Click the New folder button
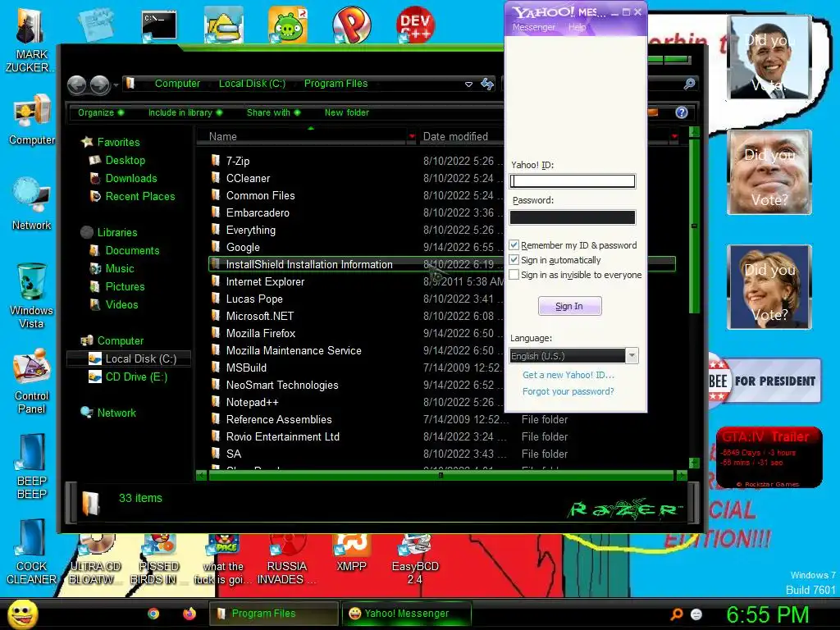This screenshot has height=630, width=840. point(347,112)
